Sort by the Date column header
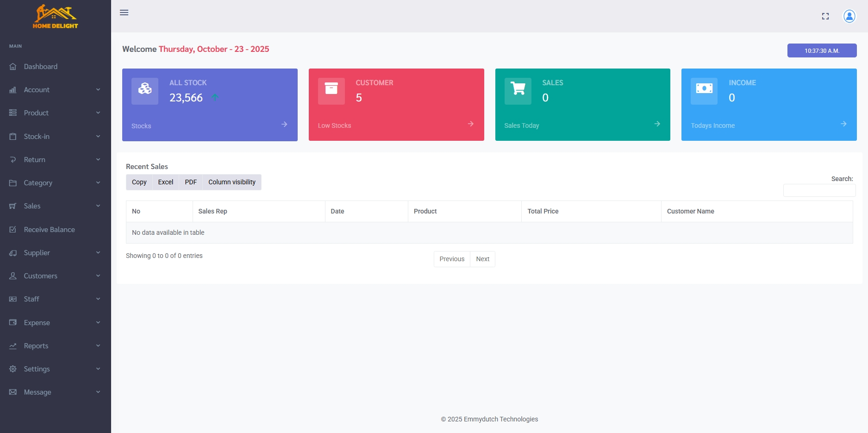The image size is (868, 433). (x=367, y=211)
